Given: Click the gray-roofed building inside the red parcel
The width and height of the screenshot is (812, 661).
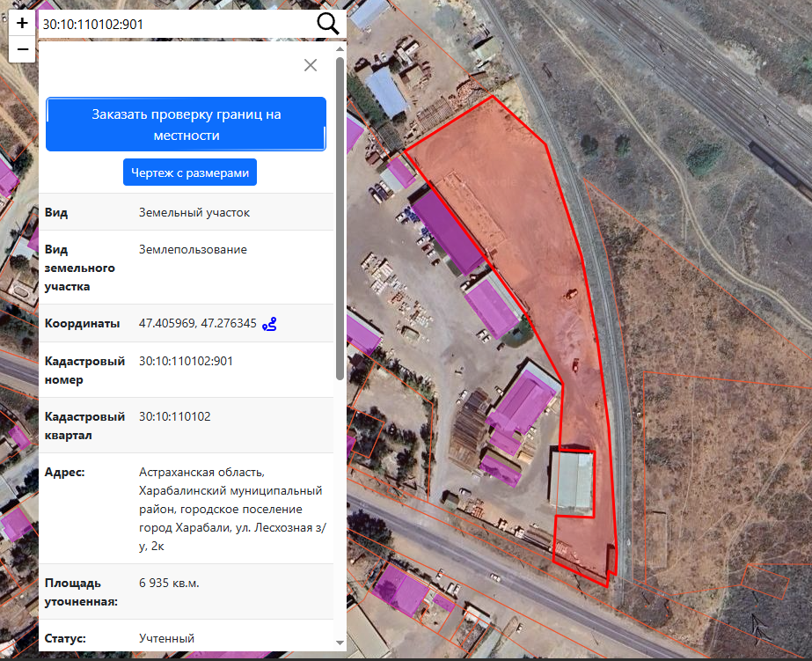Looking at the screenshot, I should coord(571,480).
